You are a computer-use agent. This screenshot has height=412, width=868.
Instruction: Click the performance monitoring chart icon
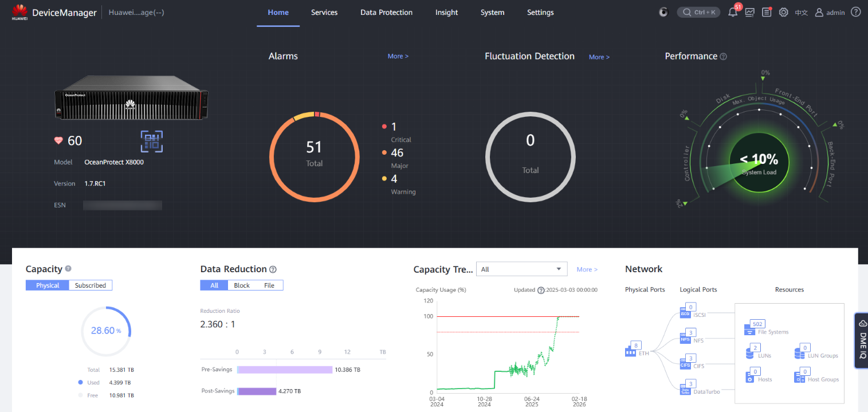(749, 12)
